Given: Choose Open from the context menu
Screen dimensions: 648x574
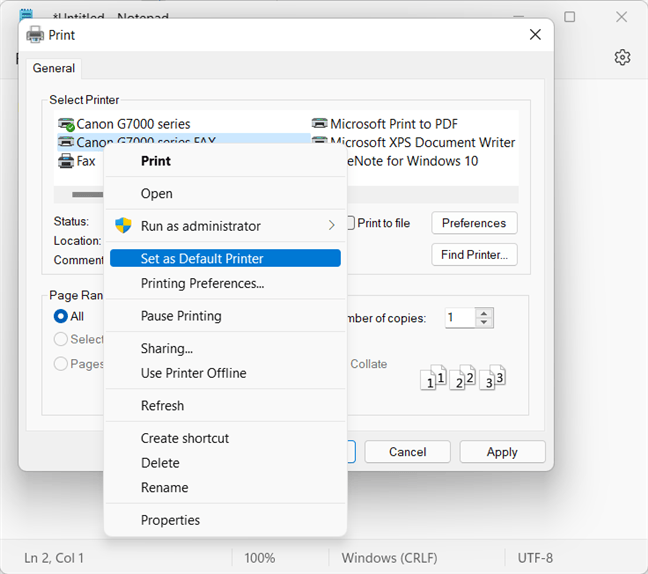Looking at the screenshot, I should click(x=225, y=193).
